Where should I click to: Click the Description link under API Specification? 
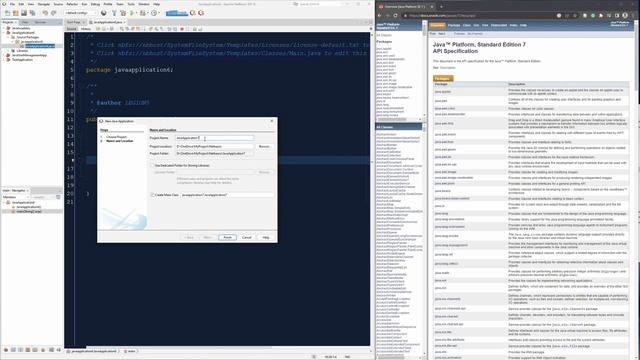click(447, 68)
